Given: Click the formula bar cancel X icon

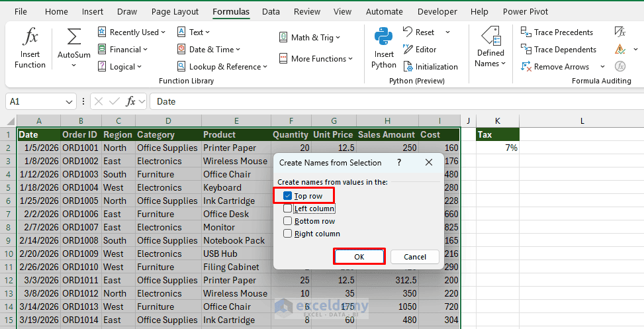Looking at the screenshot, I should pyautogui.click(x=99, y=101).
